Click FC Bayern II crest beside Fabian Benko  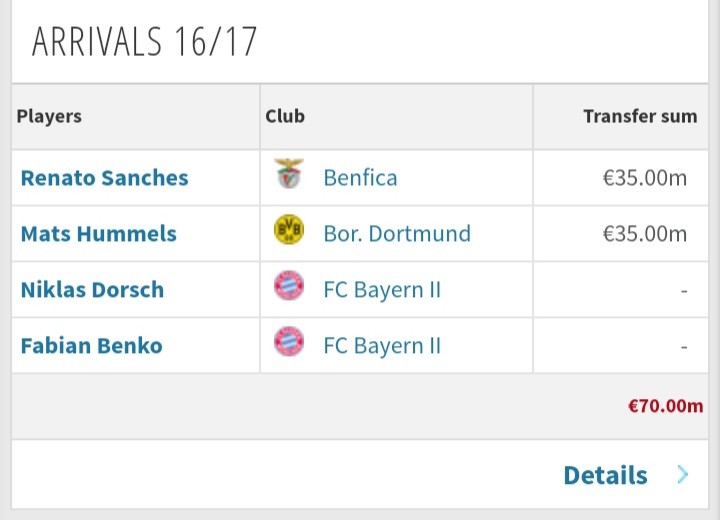tap(289, 345)
